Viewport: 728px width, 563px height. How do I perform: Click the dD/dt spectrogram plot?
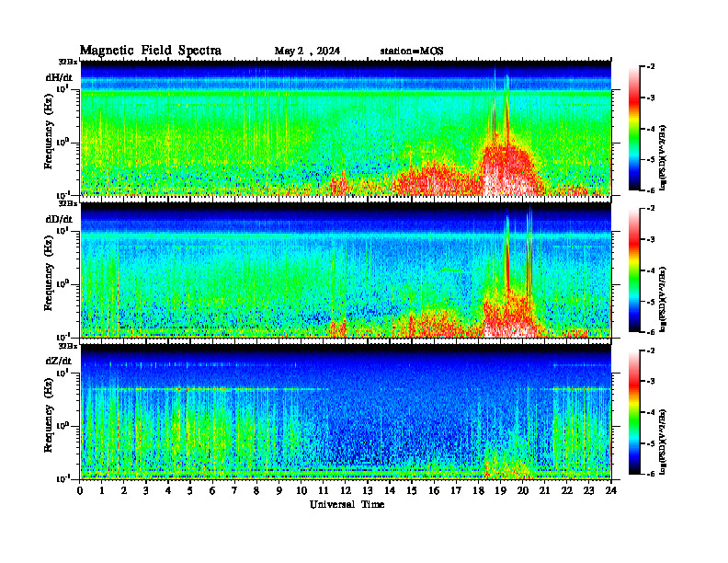346,270
